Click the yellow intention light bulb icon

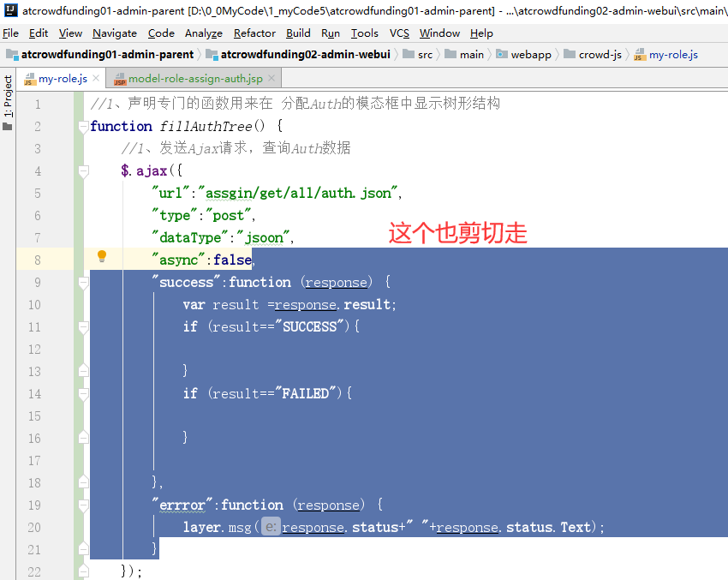pyautogui.click(x=102, y=256)
